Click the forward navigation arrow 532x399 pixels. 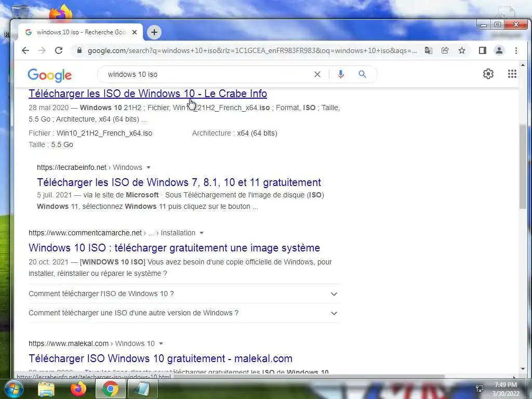click(42, 50)
